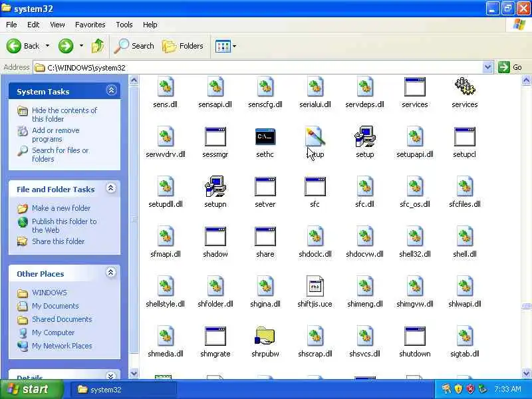Select the sensapi.dll file icon

point(215,86)
